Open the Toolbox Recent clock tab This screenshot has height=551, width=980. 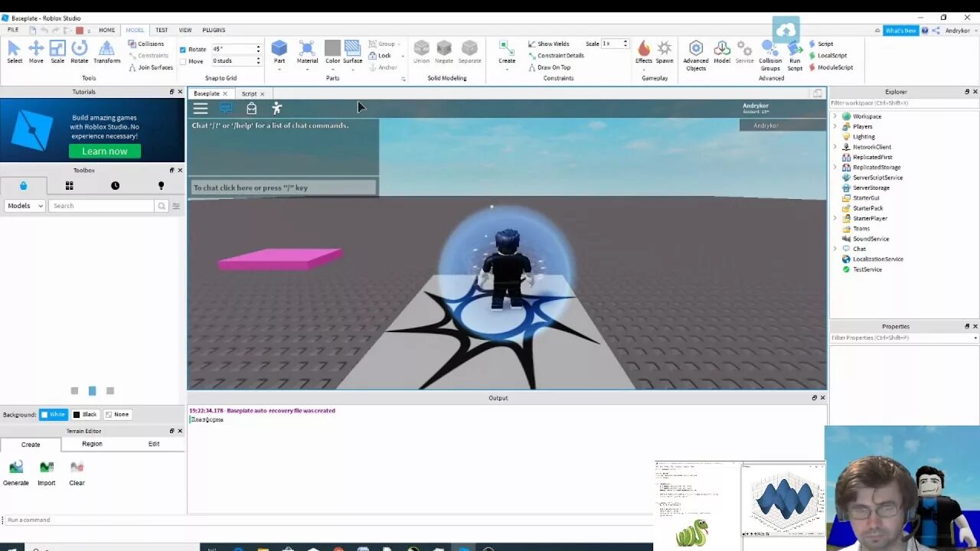pos(115,185)
